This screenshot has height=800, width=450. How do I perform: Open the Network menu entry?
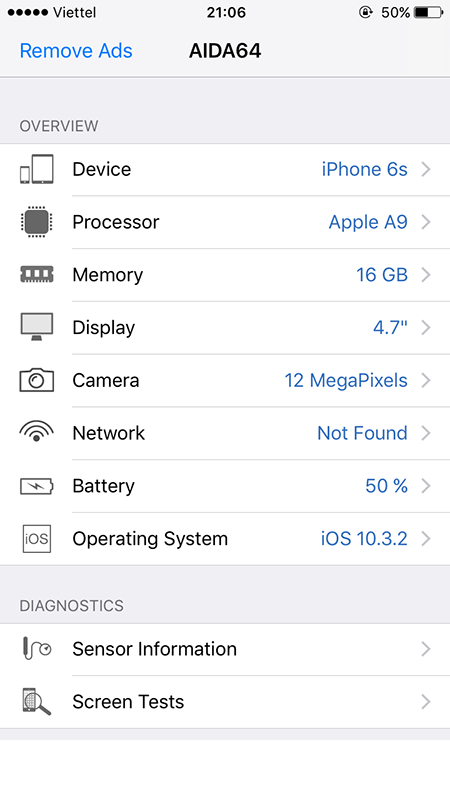tap(225, 433)
